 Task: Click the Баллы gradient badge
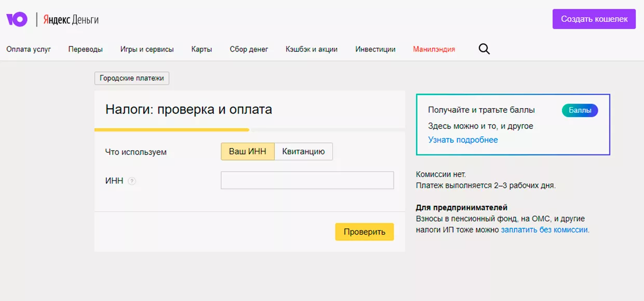pos(580,110)
